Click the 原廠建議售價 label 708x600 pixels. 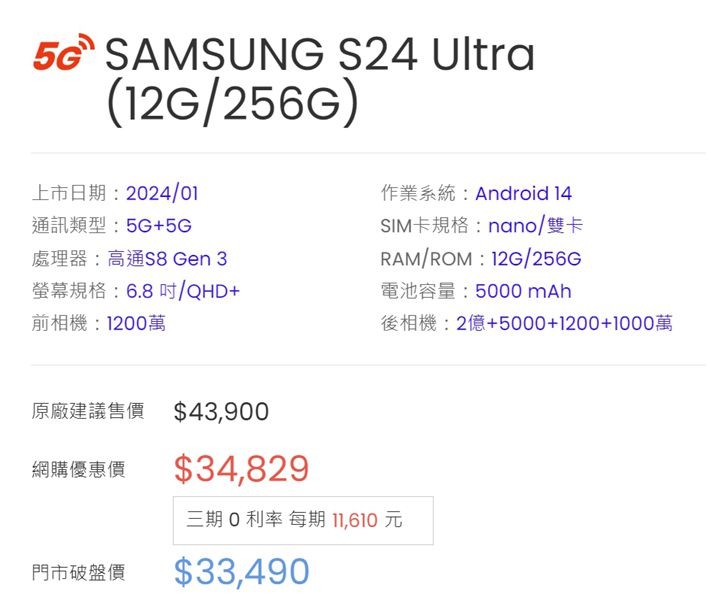(88, 411)
